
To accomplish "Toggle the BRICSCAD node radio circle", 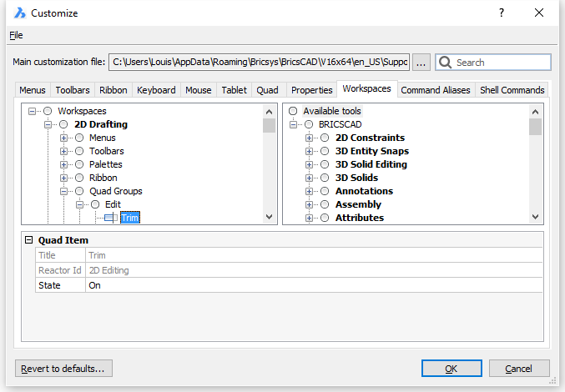I will point(309,124).
